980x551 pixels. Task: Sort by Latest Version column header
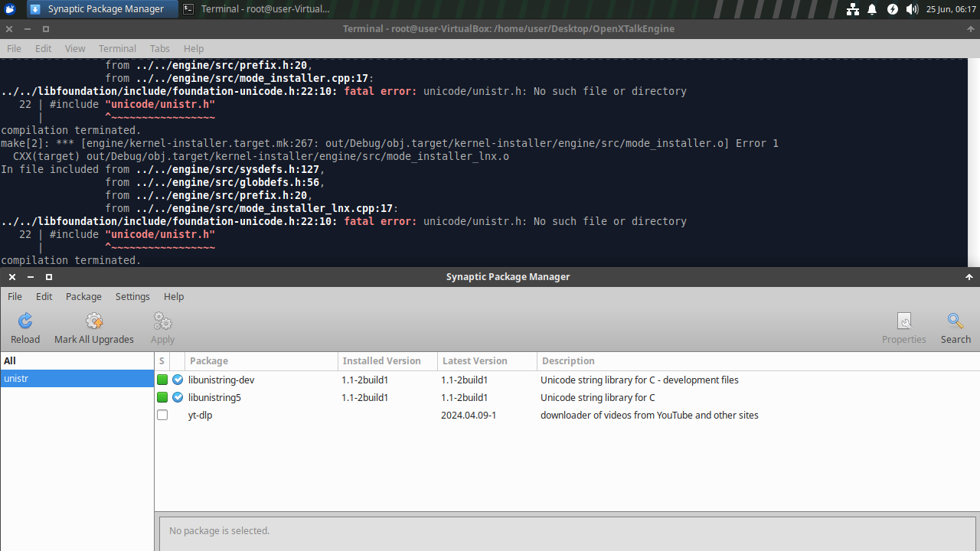pos(487,360)
